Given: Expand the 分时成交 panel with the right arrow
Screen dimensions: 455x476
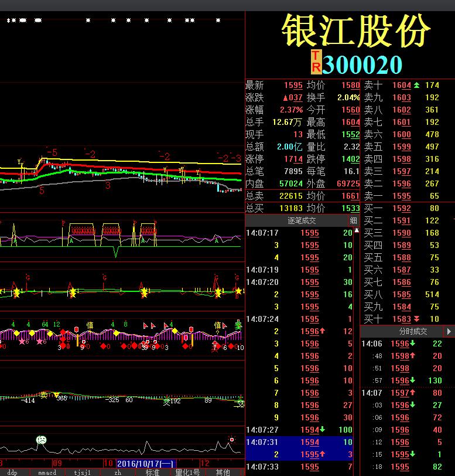Looking at the screenshot, I should pyautogui.click(x=449, y=332).
